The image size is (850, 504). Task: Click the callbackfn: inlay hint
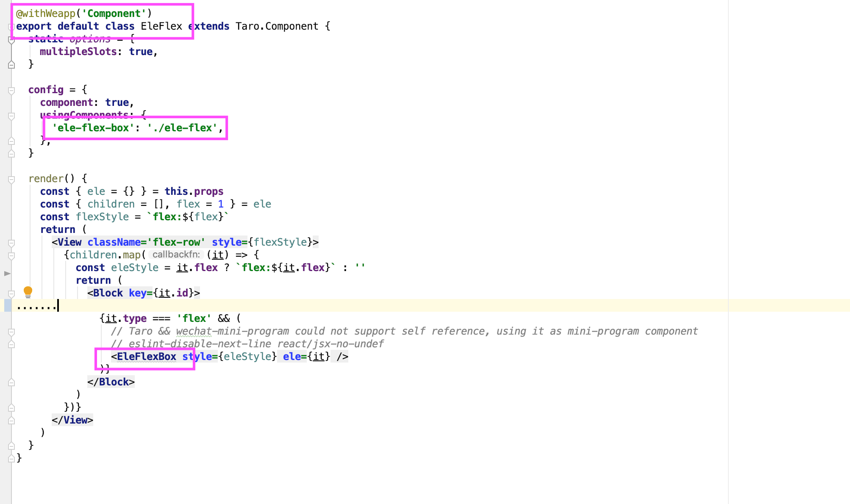[176, 255]
